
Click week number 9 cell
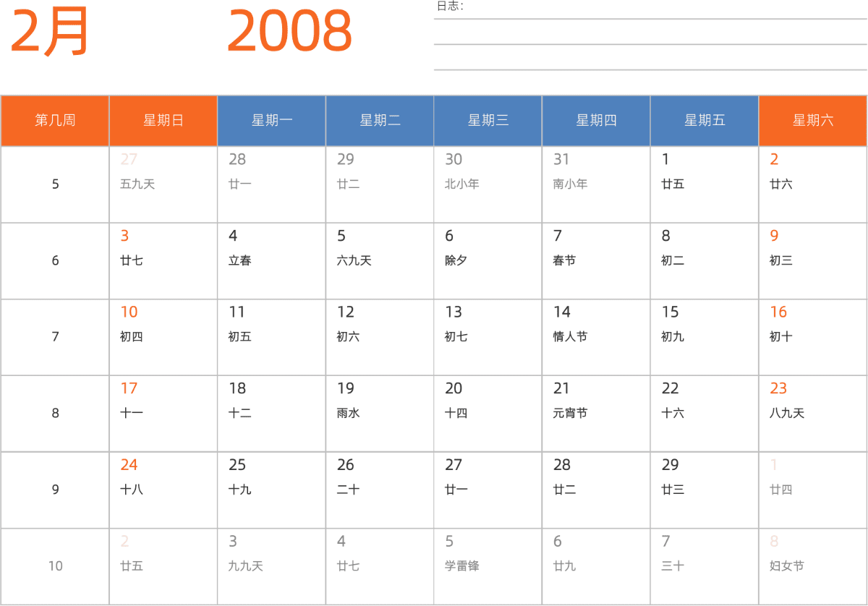pyautogui.click(x=55, y=490)
